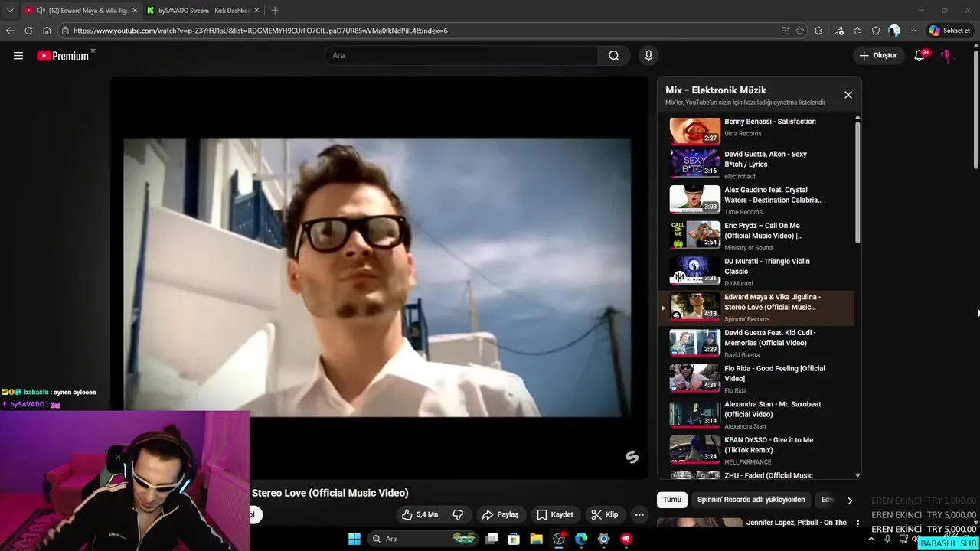Switch to the bySAVADO Stream Kick Dashboard tab

204,10
